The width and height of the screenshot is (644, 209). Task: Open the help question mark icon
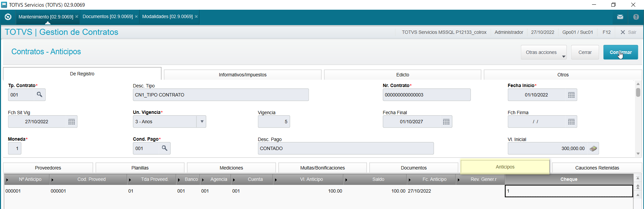pos(636,17)
